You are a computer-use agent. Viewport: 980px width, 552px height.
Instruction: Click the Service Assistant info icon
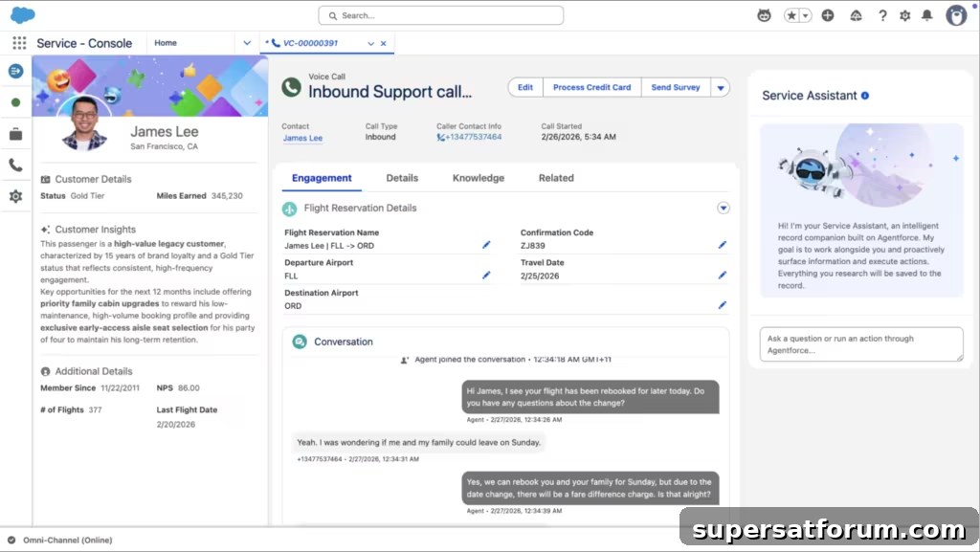[865, 96]
